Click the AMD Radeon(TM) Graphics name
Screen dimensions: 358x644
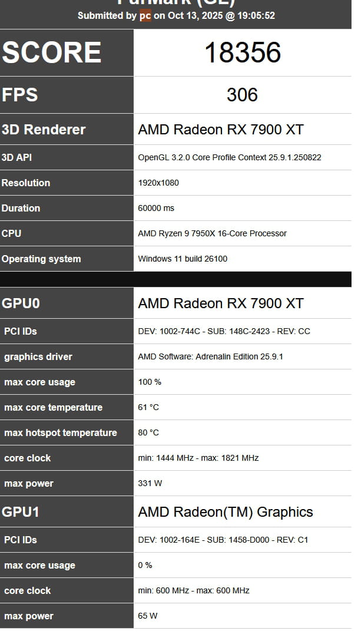tap(226, 512)
